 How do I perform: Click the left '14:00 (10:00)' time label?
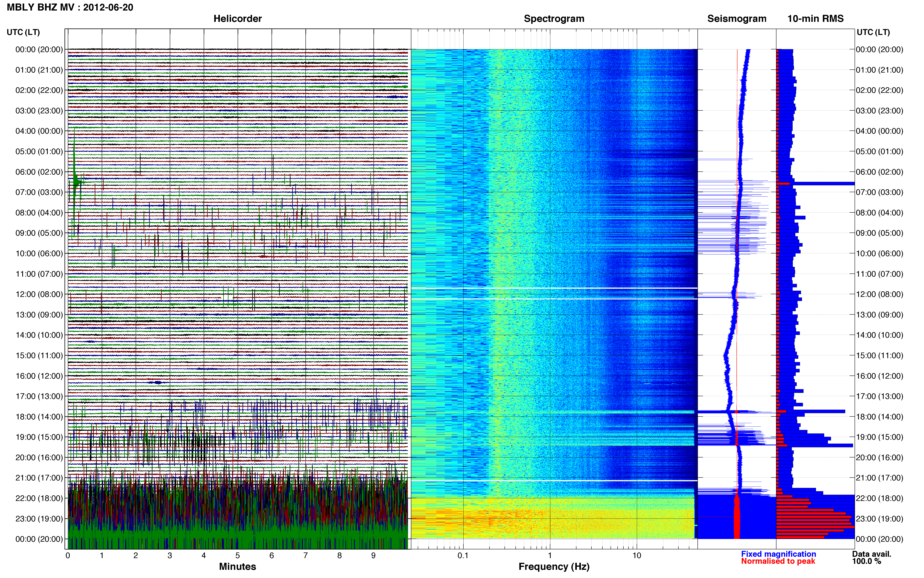click(39, 335)
